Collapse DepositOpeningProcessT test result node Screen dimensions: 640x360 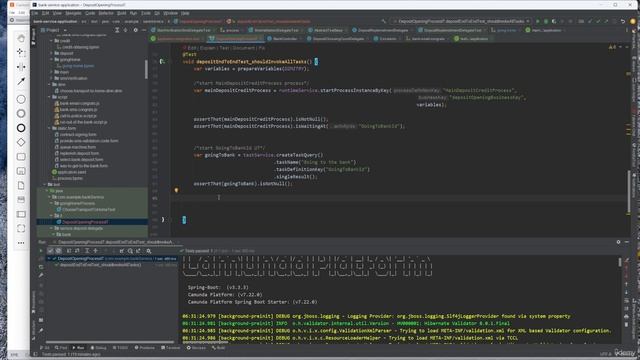(49, 259)
